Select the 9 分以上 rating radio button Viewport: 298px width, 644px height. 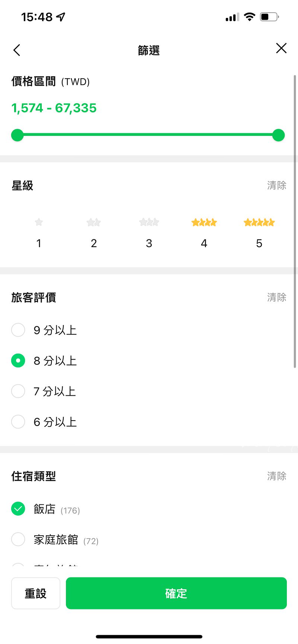click(x=18, y=330)
